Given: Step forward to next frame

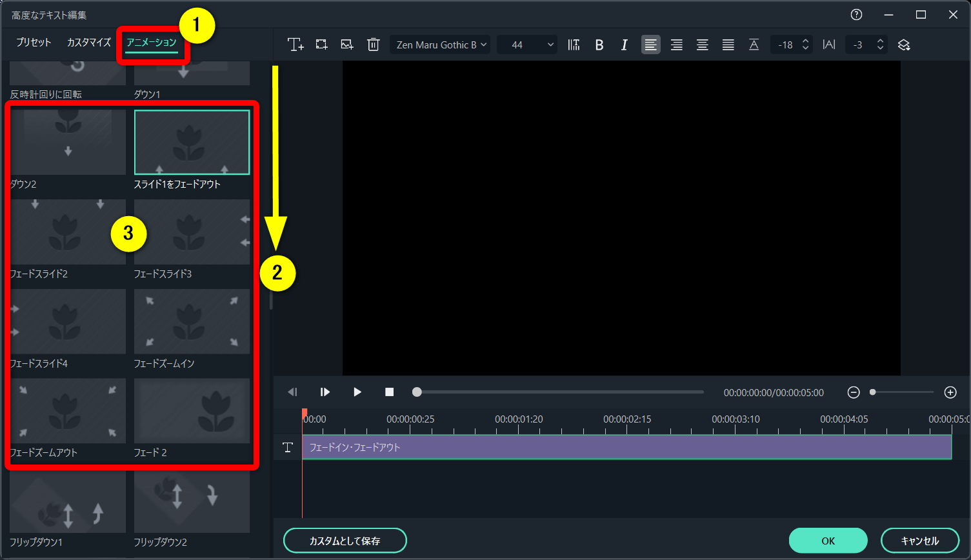Looking at the screenshot, I should [x=325, y=392].
